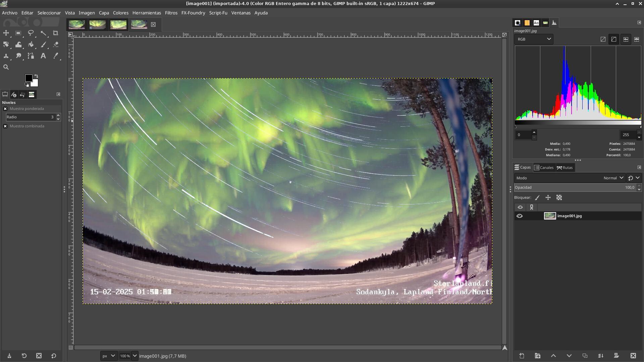Viewport: 644px width, 362px height.
Task: Create a new layer
Action: [522, 356]
